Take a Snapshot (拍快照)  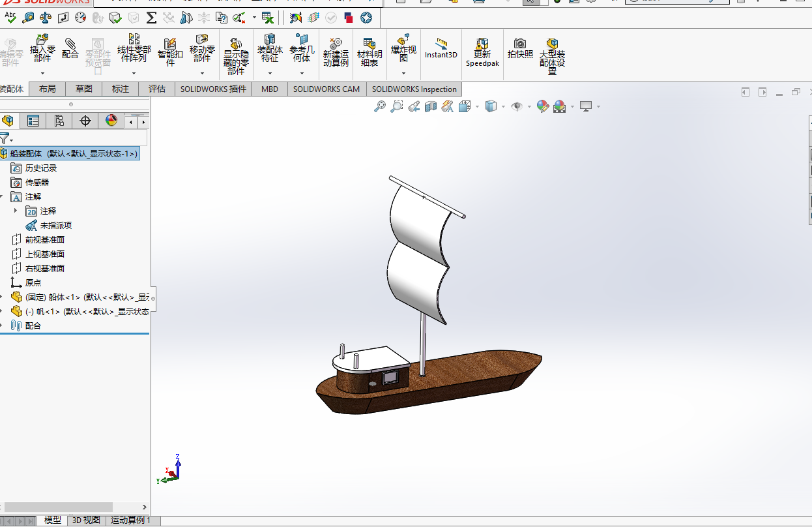[x=520, y=49]
